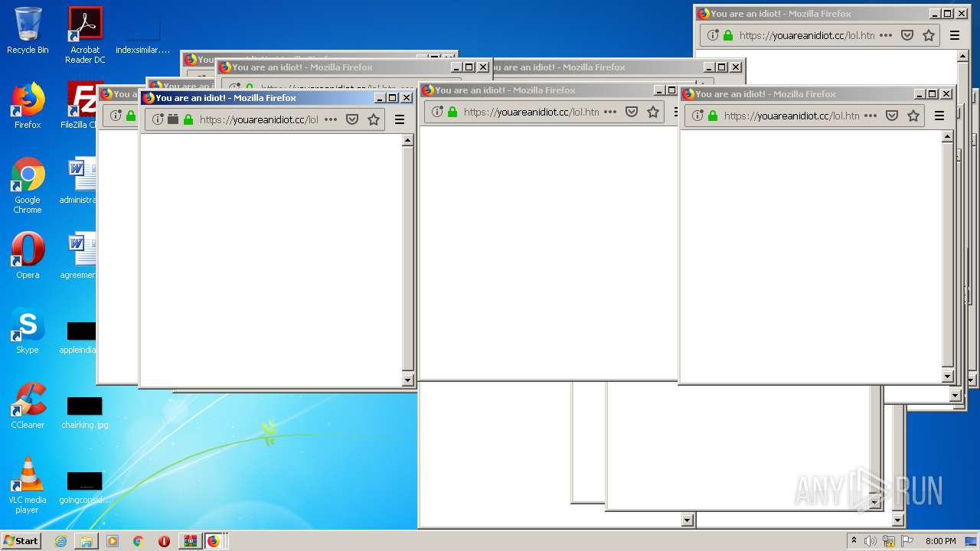
Task: Select the Firefox desktop shortcut
Action: click(28, 106)
